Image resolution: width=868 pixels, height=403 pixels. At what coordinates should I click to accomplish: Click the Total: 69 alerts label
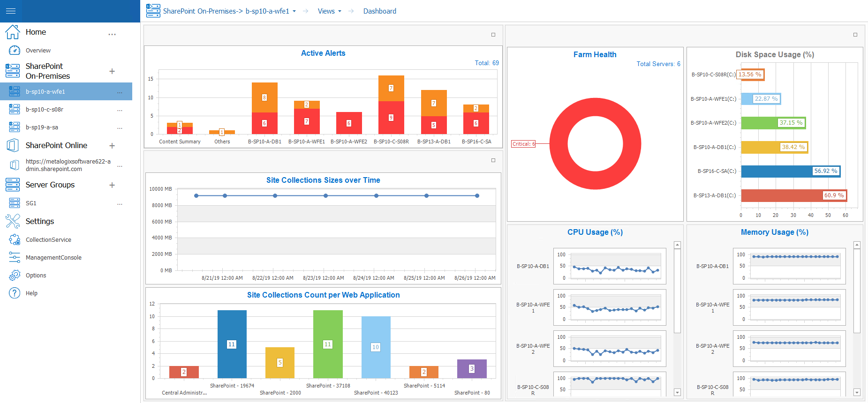click(487, 63)
